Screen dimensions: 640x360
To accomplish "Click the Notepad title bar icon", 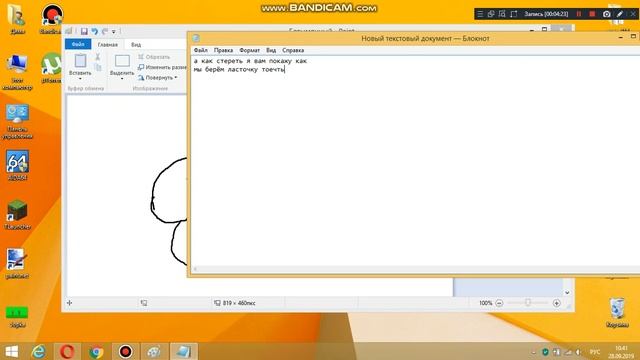I will [x=196, y=38].
